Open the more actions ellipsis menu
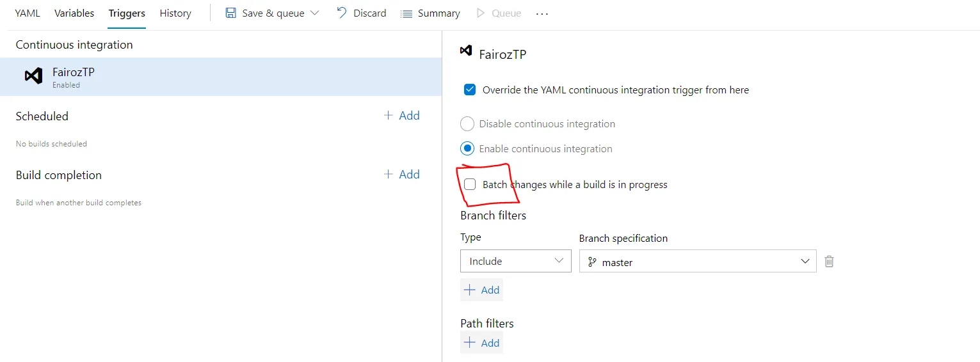The image size is (980, 362). pos(542,13)
